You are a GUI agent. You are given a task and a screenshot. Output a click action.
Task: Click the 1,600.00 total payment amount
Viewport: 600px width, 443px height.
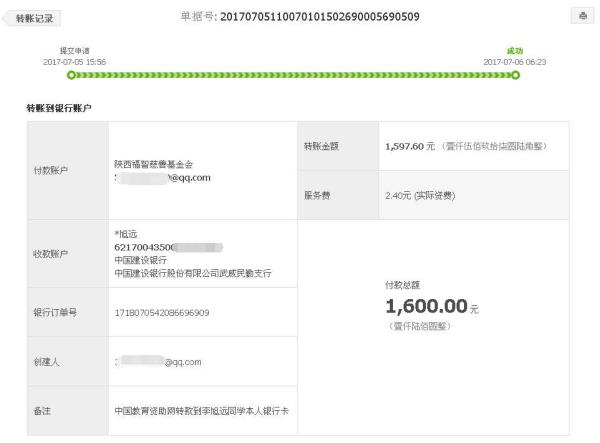click(426, 306)
